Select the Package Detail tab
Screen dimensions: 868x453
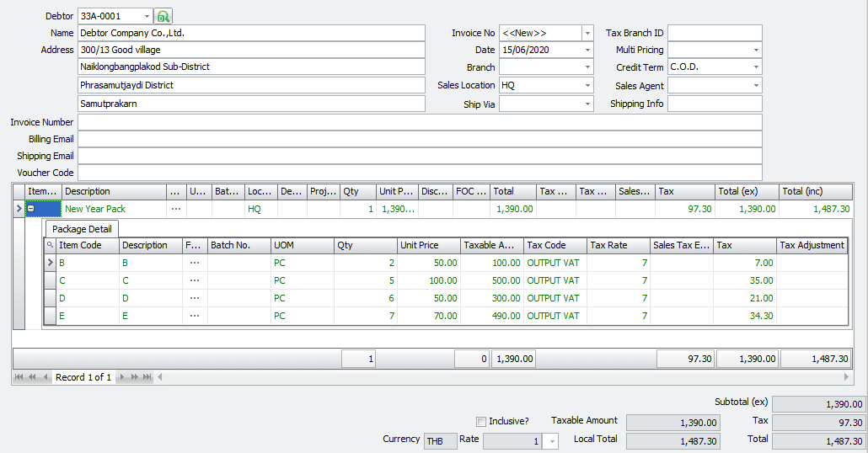point(83,229)
